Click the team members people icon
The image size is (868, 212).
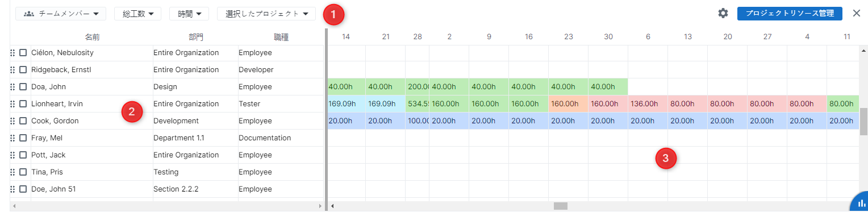[x=29, y=13]
